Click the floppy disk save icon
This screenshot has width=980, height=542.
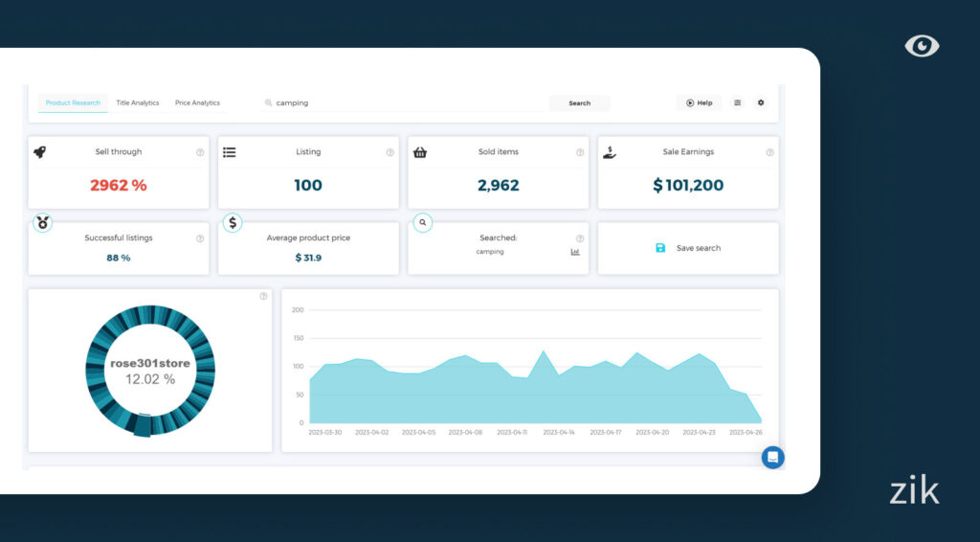(660, 248)
